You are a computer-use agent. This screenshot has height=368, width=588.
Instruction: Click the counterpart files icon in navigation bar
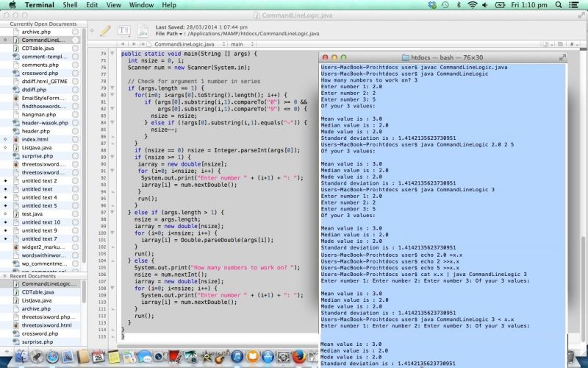point(561,44)
